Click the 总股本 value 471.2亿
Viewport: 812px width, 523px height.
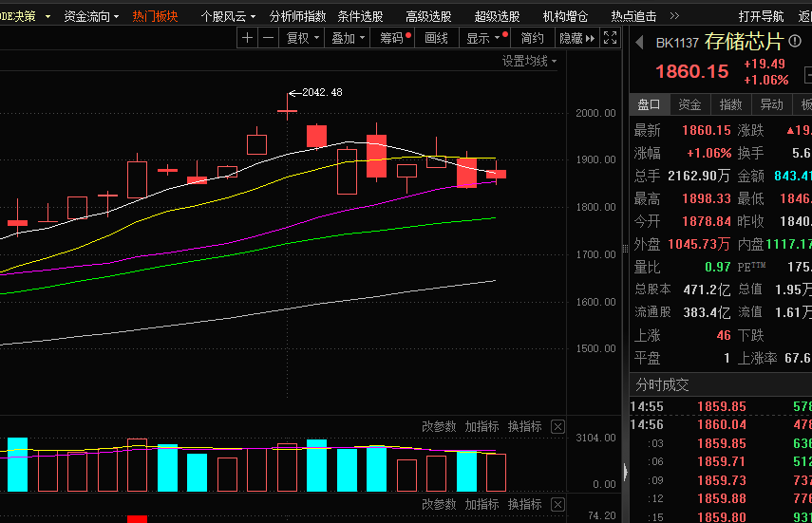707,290
